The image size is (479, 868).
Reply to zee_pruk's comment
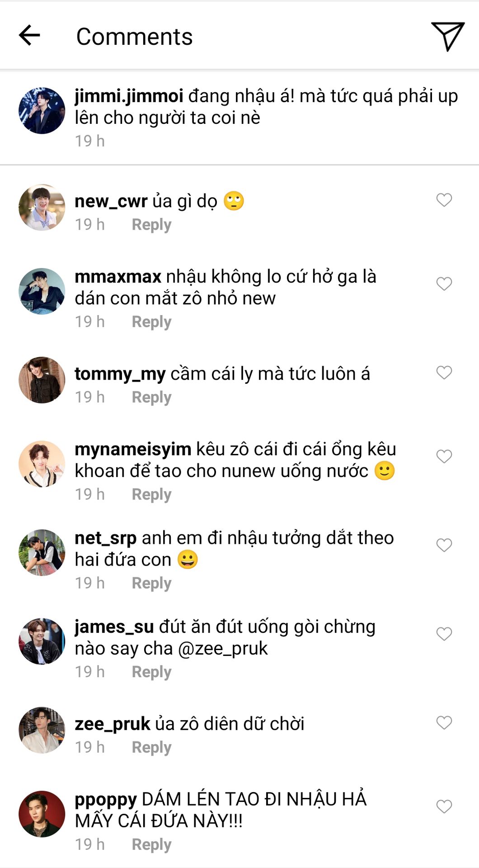point(151,747)
